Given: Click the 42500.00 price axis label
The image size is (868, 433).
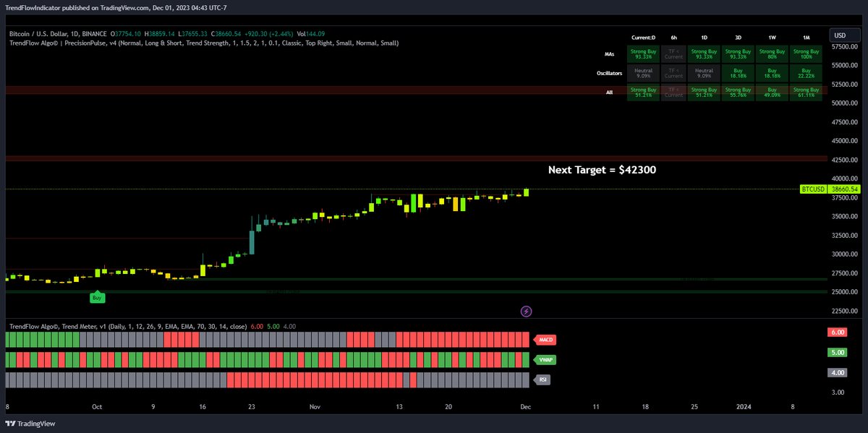Looking at the screenshot, I should 845,160.
